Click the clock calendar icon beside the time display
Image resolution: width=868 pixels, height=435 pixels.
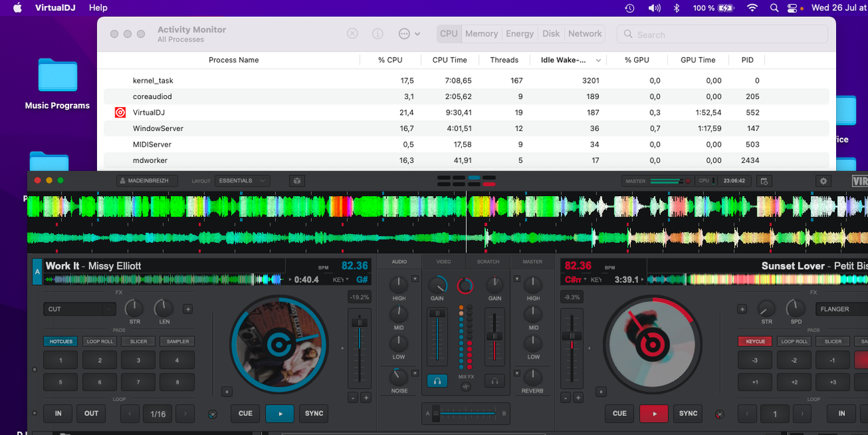pos(764,181)
